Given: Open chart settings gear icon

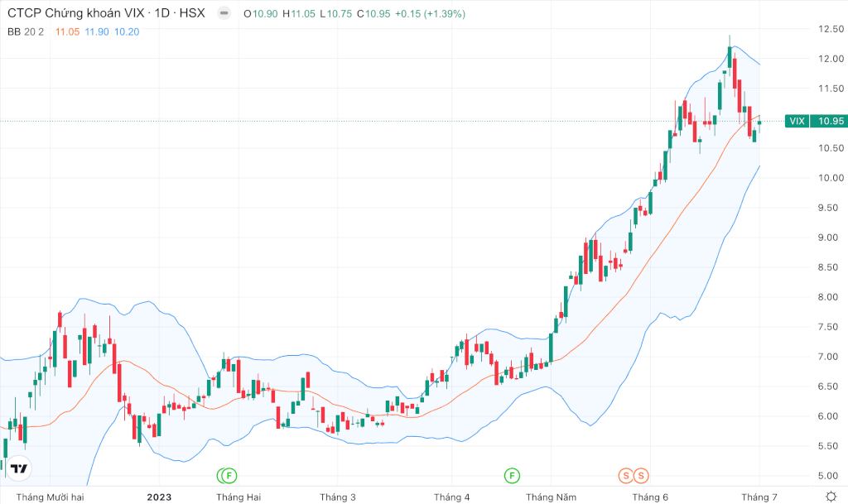Looking at the screenshot, I should 831,497.
